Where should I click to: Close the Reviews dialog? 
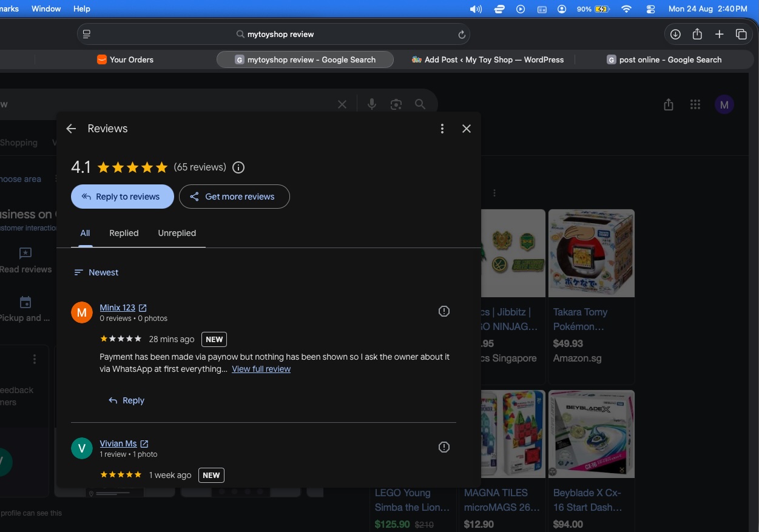tap(467, 129)
